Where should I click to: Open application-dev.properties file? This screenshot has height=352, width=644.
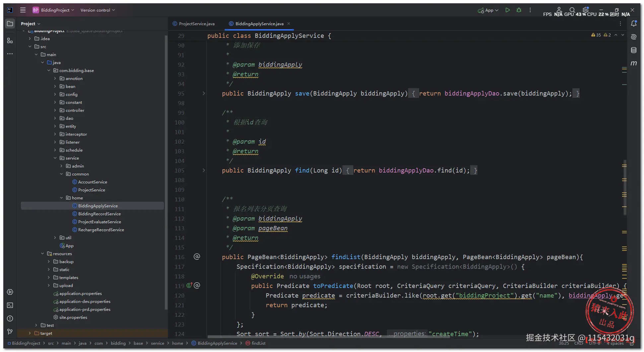point(82,301)
